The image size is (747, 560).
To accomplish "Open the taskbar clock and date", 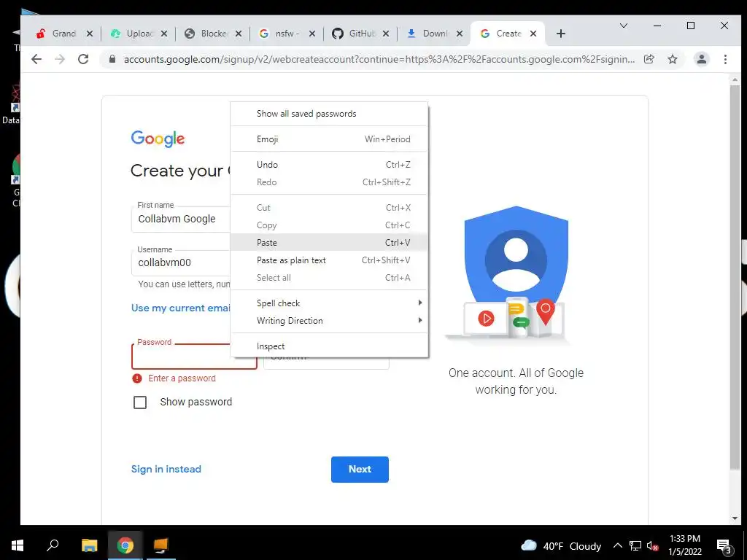I will coord(684,545).
